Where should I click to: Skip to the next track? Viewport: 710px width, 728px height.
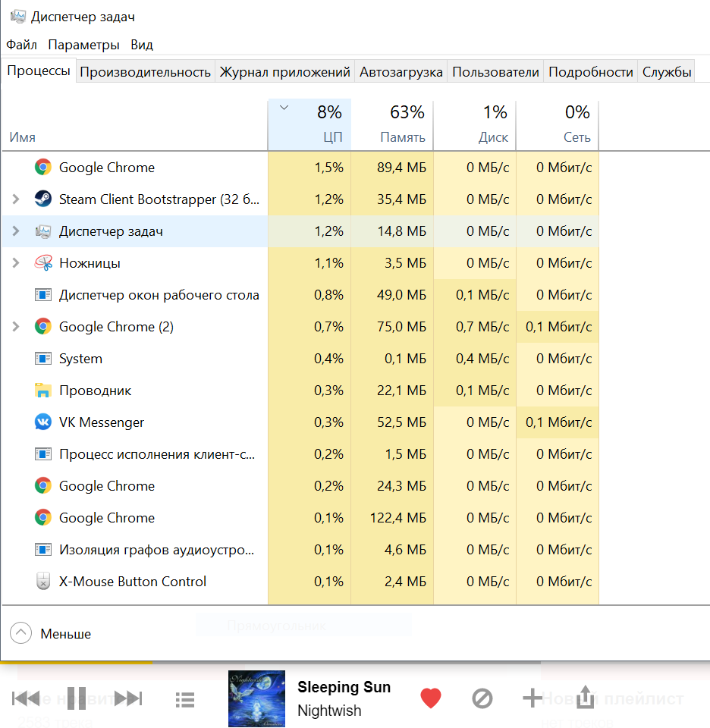point(128,698)
